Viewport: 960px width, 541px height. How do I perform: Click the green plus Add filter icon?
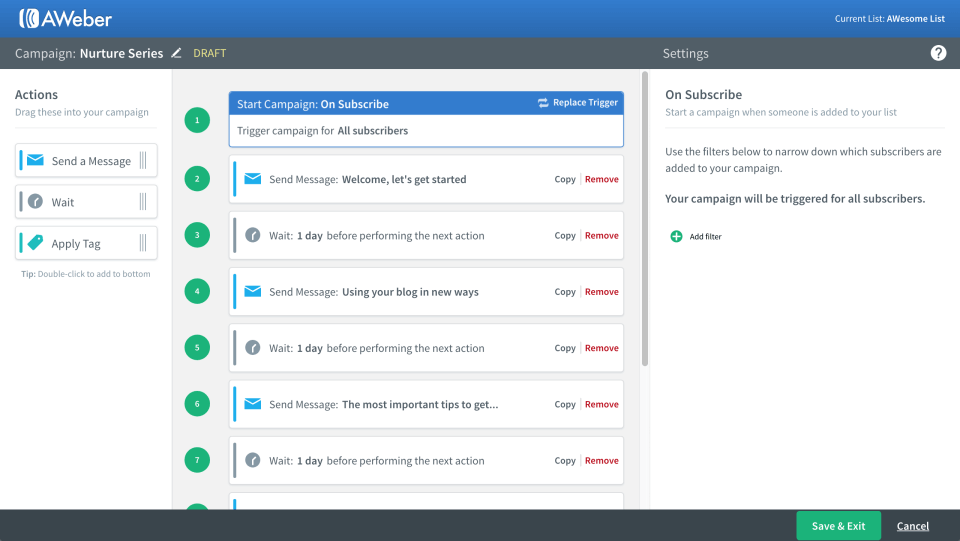click(x=676, y=236)
